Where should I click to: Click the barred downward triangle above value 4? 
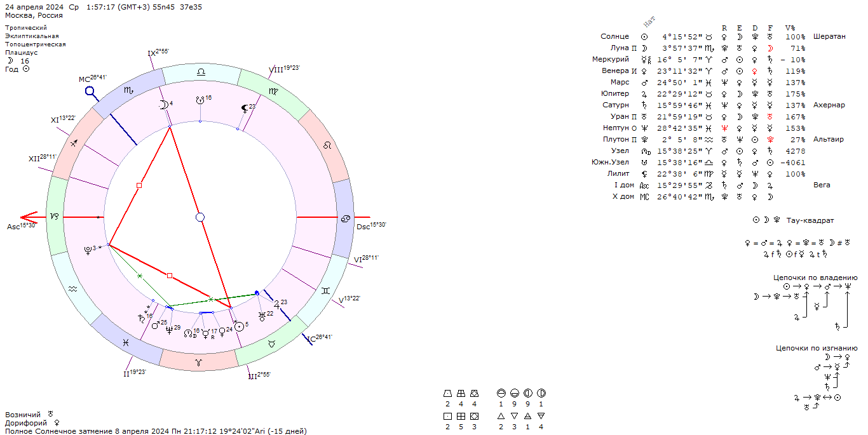pos(541,416)
